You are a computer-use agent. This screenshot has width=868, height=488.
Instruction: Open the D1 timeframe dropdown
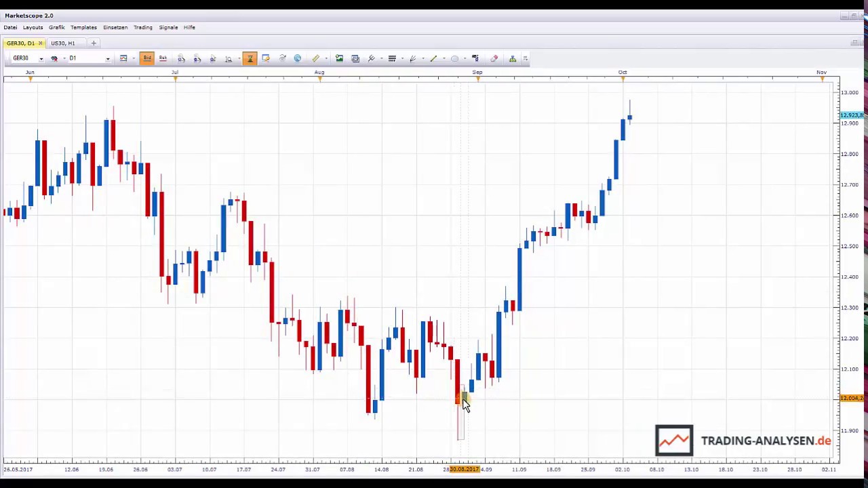click(107, 58)
